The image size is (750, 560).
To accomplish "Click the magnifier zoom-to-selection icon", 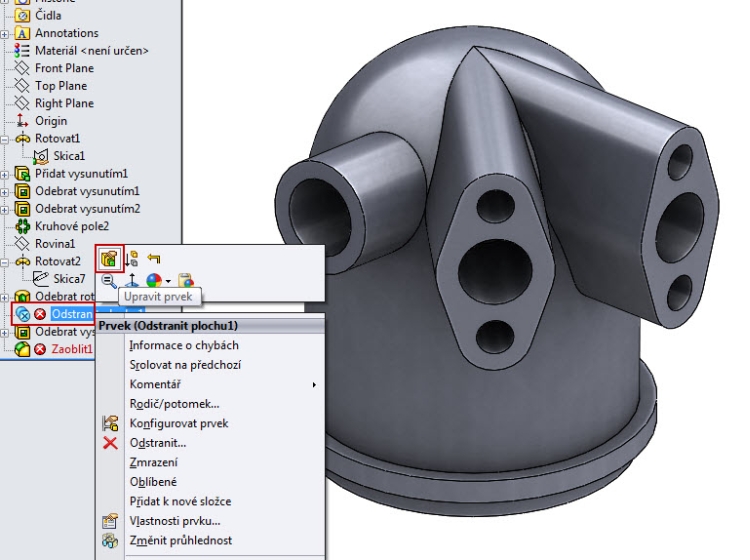I will [109, 282].
